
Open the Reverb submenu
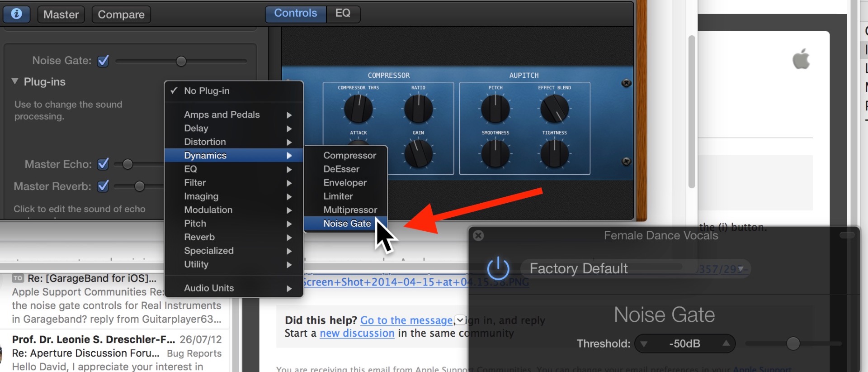[x=234, y=237]
